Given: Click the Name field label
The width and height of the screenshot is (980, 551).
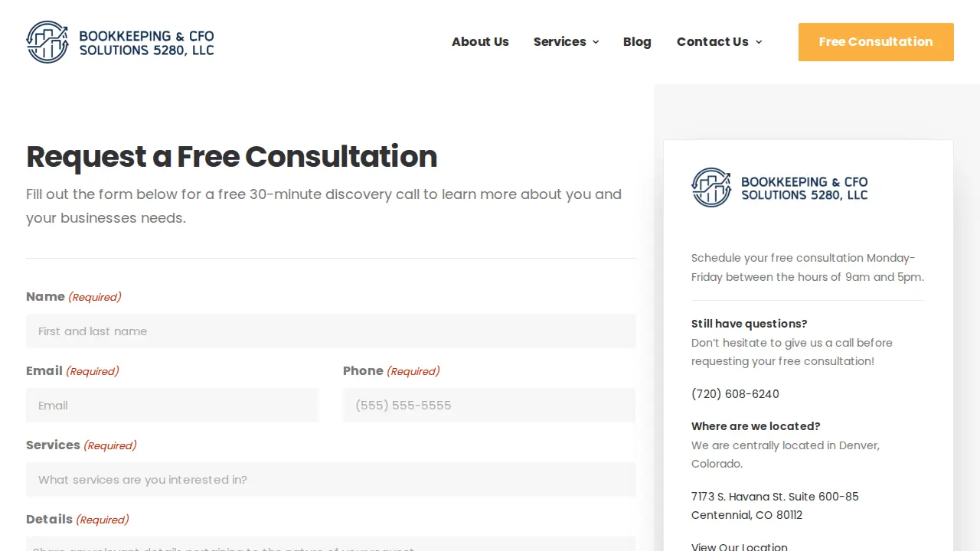Looking at the screenshot, I should click(x=45, y=297).
